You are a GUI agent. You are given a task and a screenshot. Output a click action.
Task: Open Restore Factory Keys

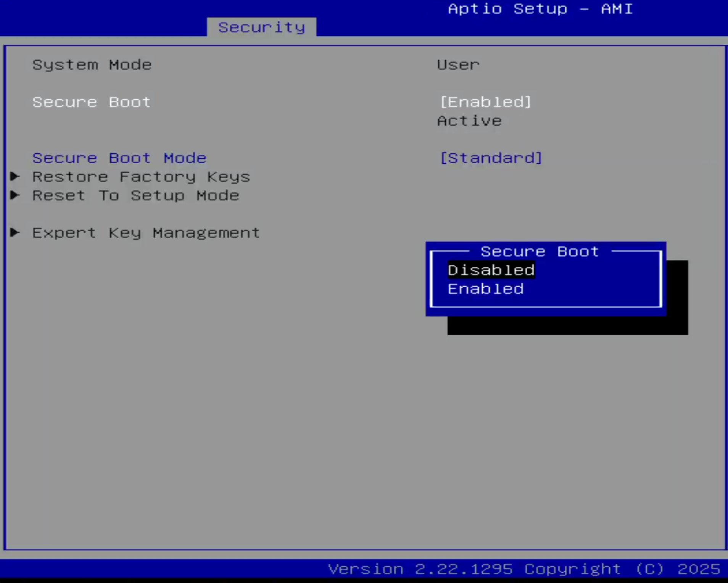tap(141, 176)
